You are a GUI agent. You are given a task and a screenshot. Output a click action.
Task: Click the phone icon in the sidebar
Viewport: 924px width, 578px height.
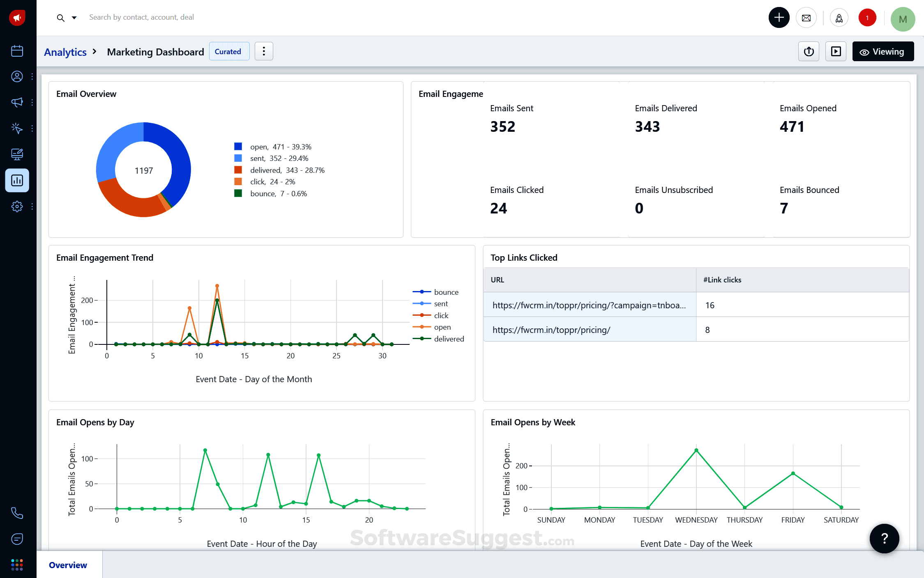tap(17, 513)
